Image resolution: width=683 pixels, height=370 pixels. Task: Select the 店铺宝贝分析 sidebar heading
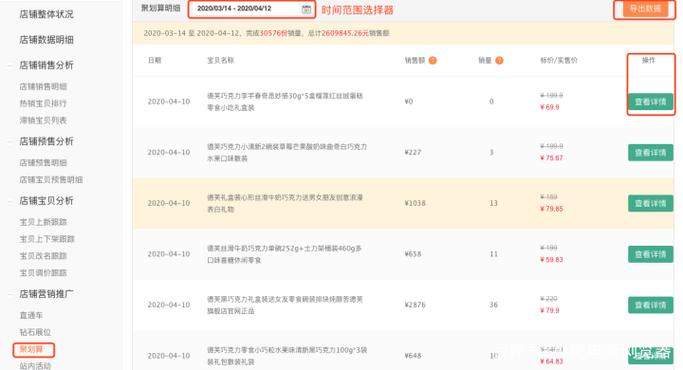pyautogui.click(x=47, y=201)
